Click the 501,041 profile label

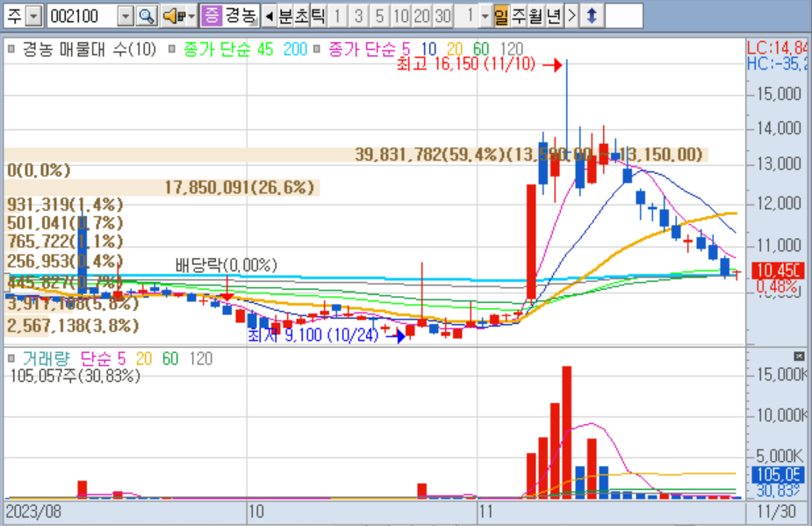pos(65,223)
